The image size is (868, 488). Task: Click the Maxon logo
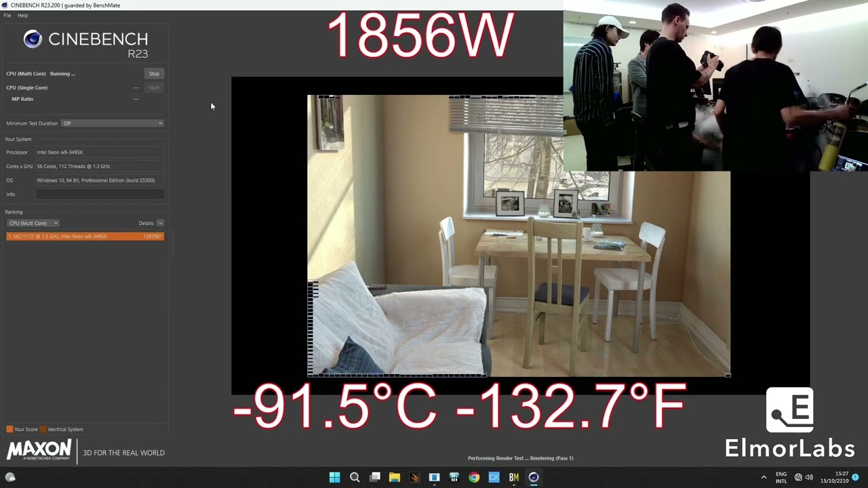click(x=39, y=450)
